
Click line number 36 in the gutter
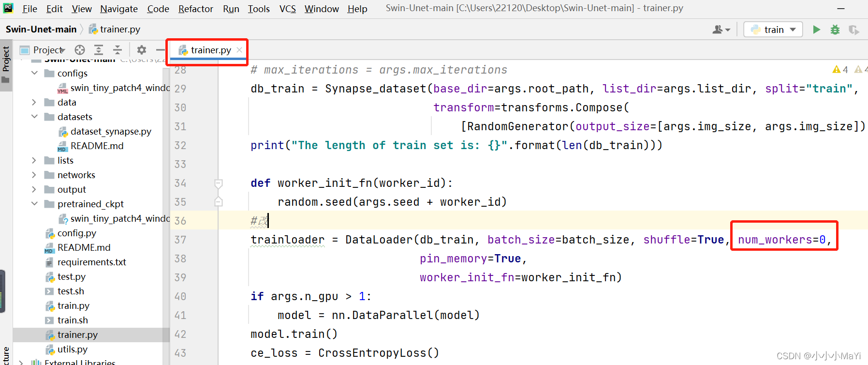[180, 221]
